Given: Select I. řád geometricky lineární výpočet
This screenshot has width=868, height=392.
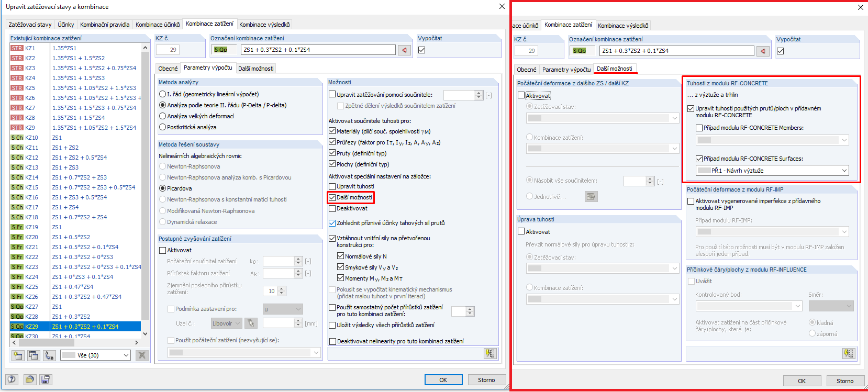Looking at the screenshot, I should click(x=162, y=94).
